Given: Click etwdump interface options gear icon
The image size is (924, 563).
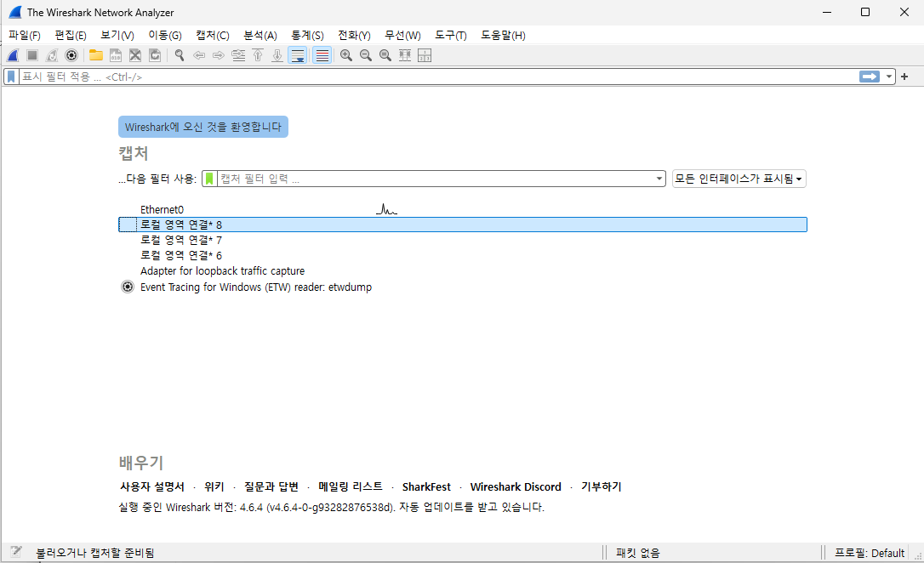Looking at the screenshot, I should pyautogui.click(x=128, y=287).
